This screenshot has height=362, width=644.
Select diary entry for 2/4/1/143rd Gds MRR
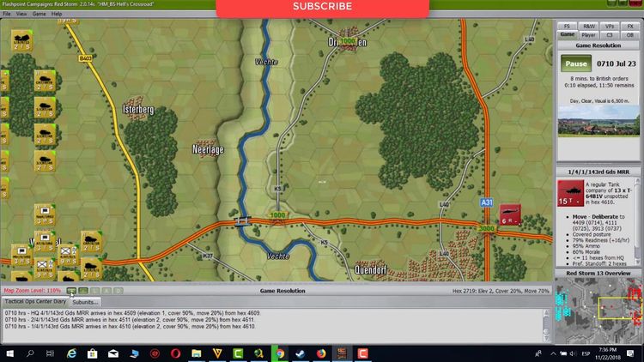click(x=130, y=319)
